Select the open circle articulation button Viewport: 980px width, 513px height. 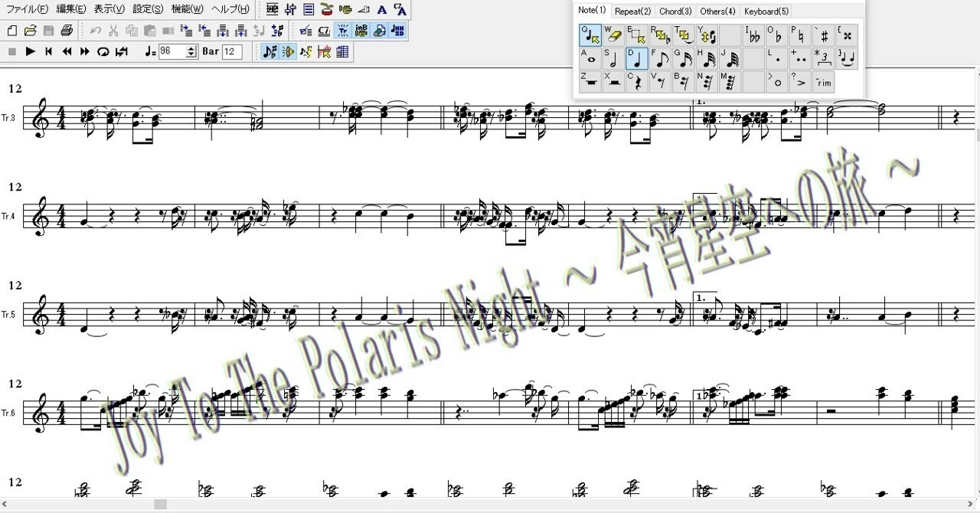click(776, 81)
